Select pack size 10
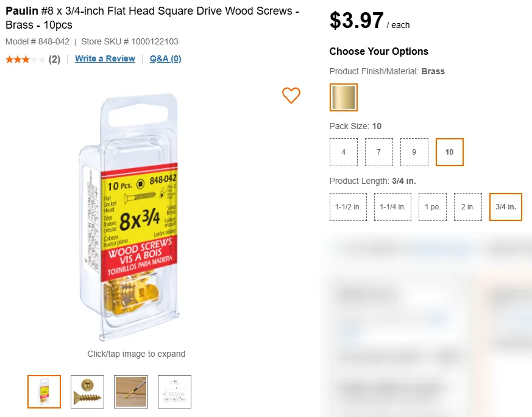 click(450, 152)
